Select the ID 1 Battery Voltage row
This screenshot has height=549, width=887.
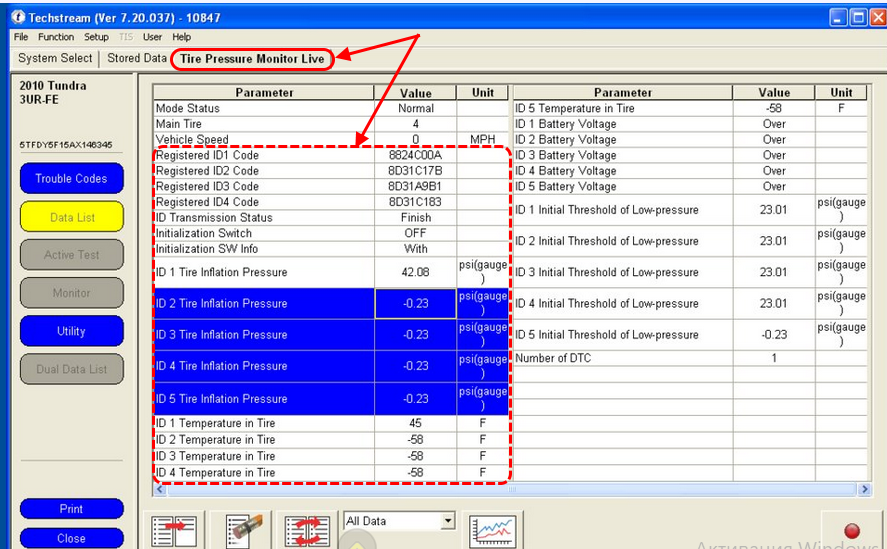[690, 124]
